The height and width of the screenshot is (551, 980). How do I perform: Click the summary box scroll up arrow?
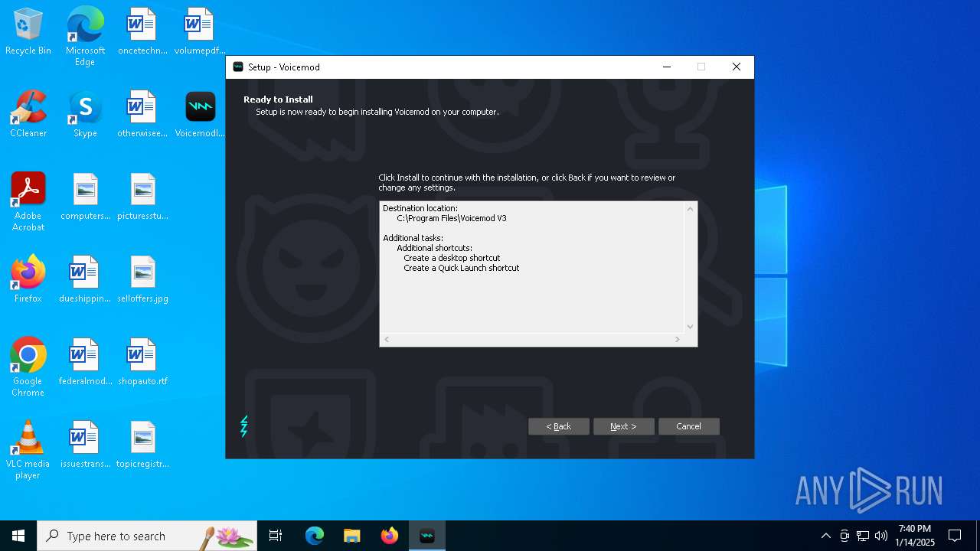690,209
